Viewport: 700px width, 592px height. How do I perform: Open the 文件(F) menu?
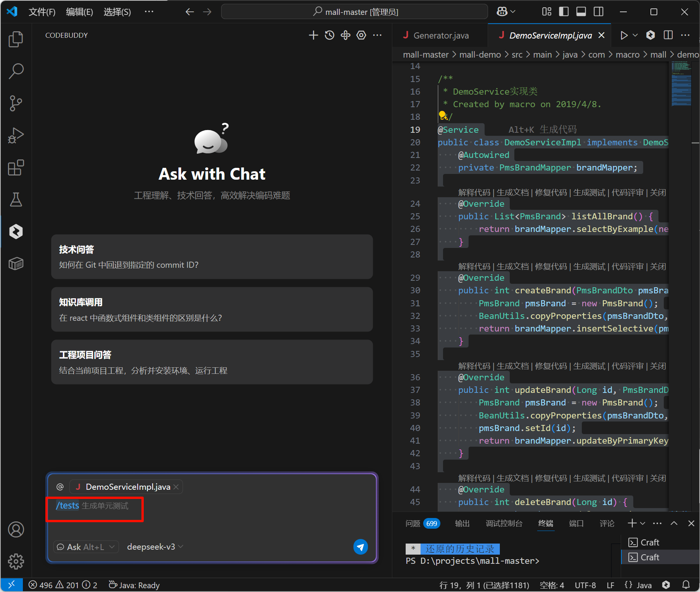pos(42,12)
